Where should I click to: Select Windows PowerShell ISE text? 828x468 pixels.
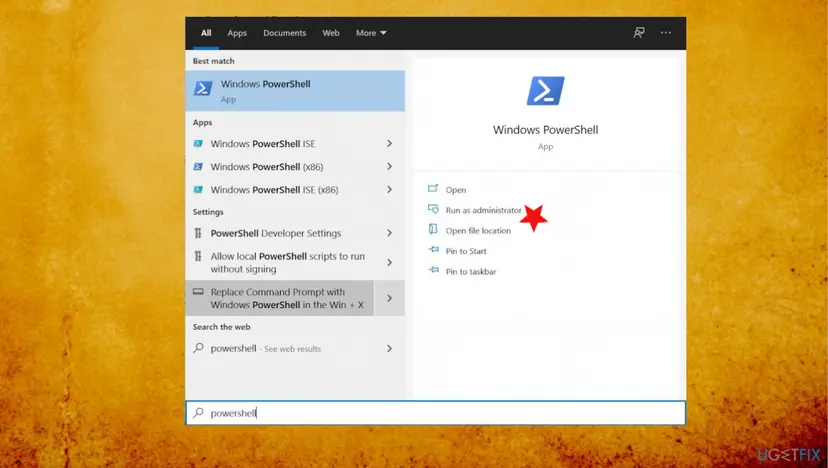tap(262, 144)
